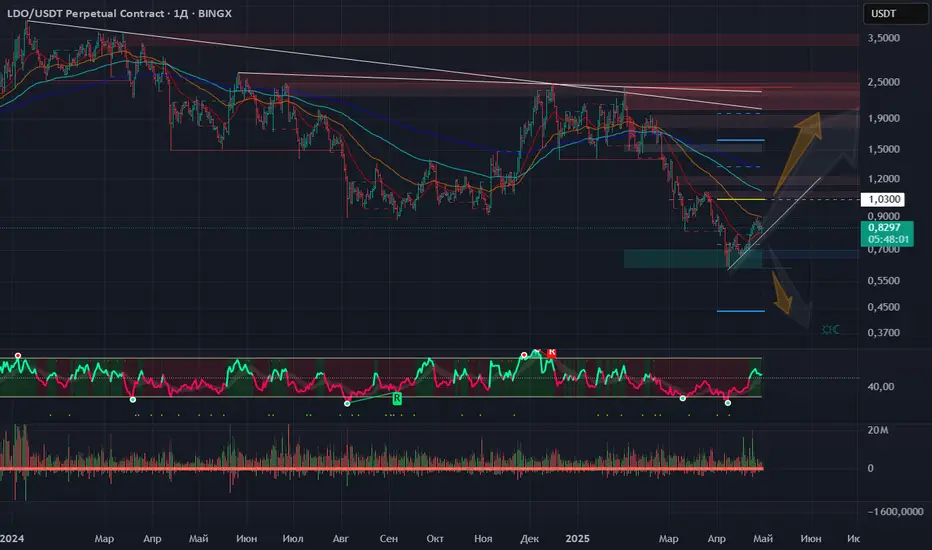This screenshot has width=932, height=550.
Task: Click the RSI overbought dot above Дек
Action: point(524,355)
